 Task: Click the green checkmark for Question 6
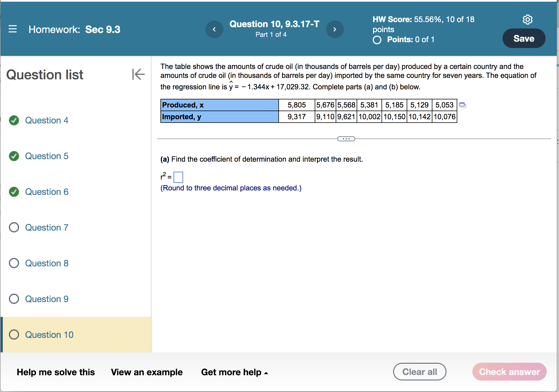[x=14, y=192]
